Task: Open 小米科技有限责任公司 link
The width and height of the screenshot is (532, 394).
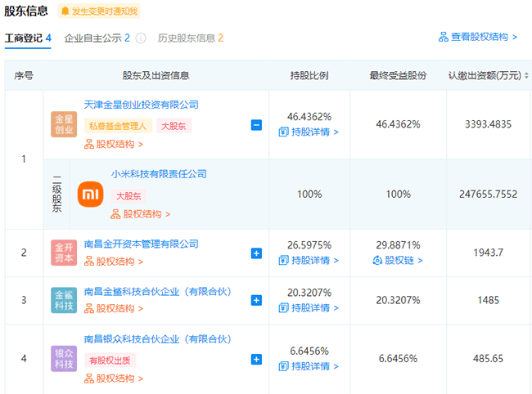Action: 159,174
